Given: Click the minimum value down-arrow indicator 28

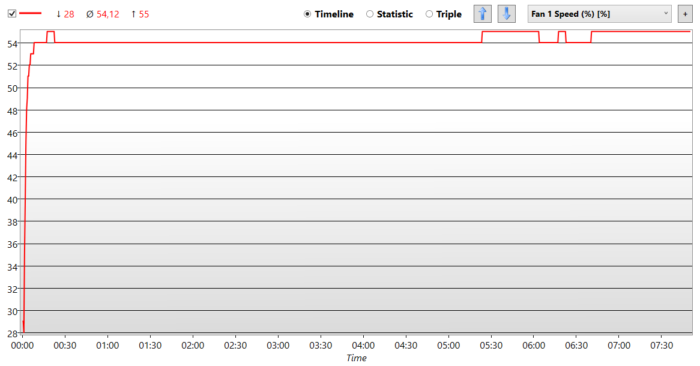Looking at the screenshot, I should 65,14.
